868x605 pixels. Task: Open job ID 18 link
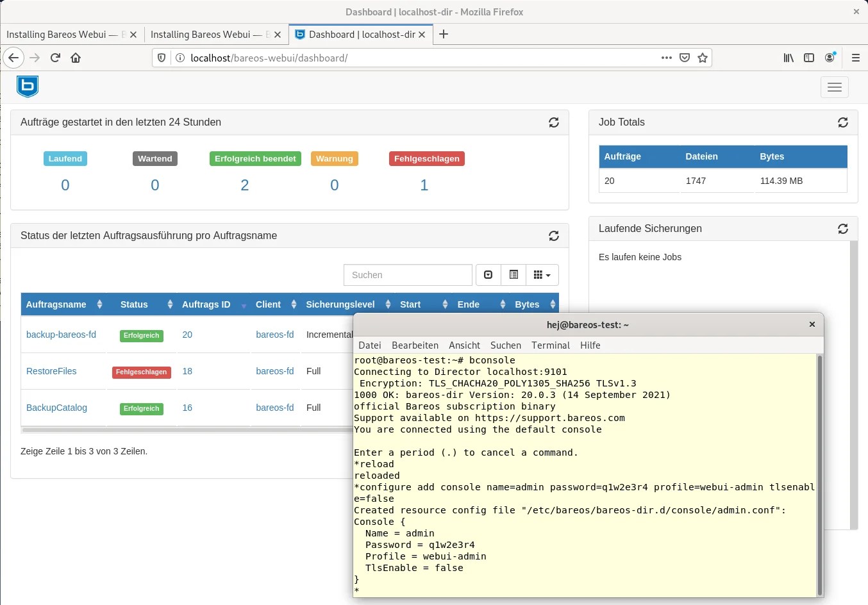click(187, 371)
